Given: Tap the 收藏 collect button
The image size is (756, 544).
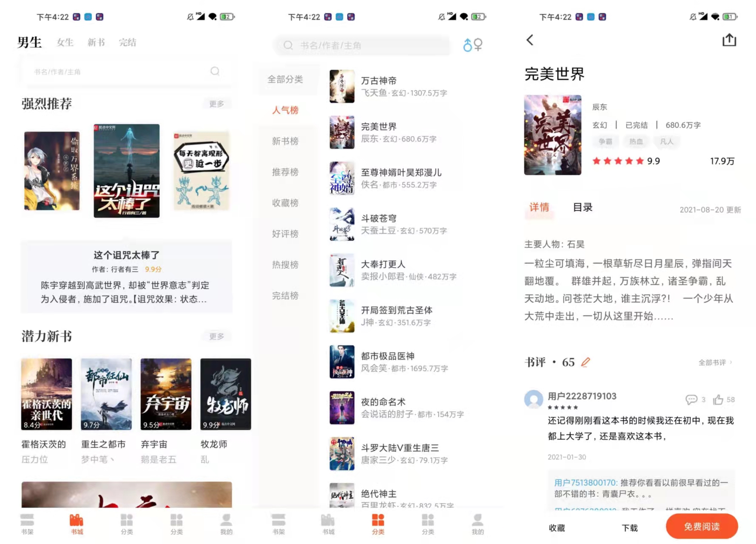Looking at the screenshot, I should (557, 527).
